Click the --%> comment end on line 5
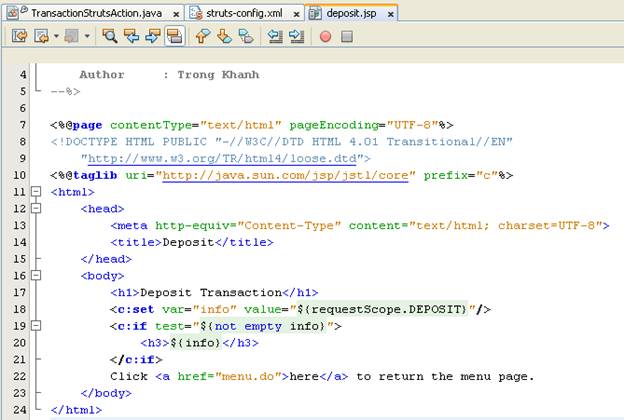Viewport: 624px width, 420px height. (65, 92)
